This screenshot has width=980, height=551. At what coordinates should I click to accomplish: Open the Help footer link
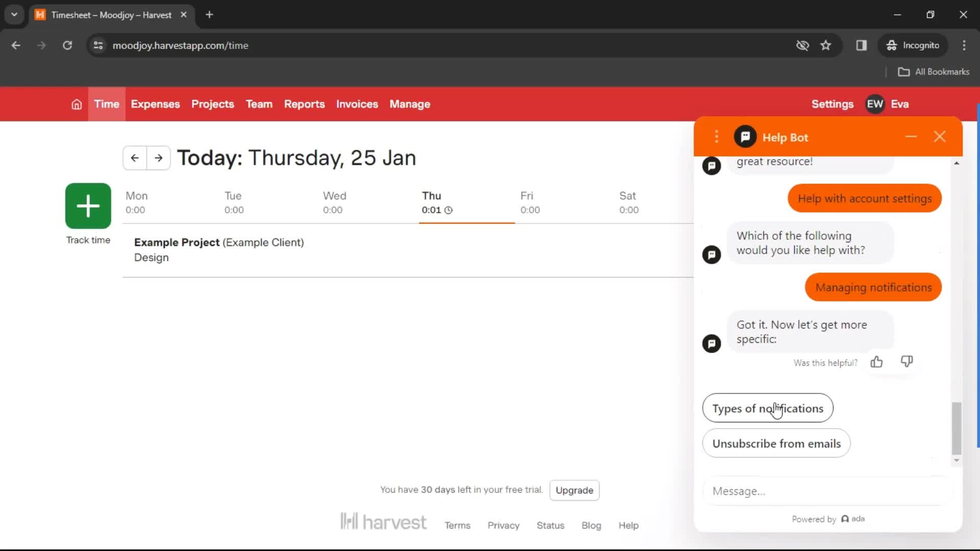pyautogui.click(x=628, y=525)
